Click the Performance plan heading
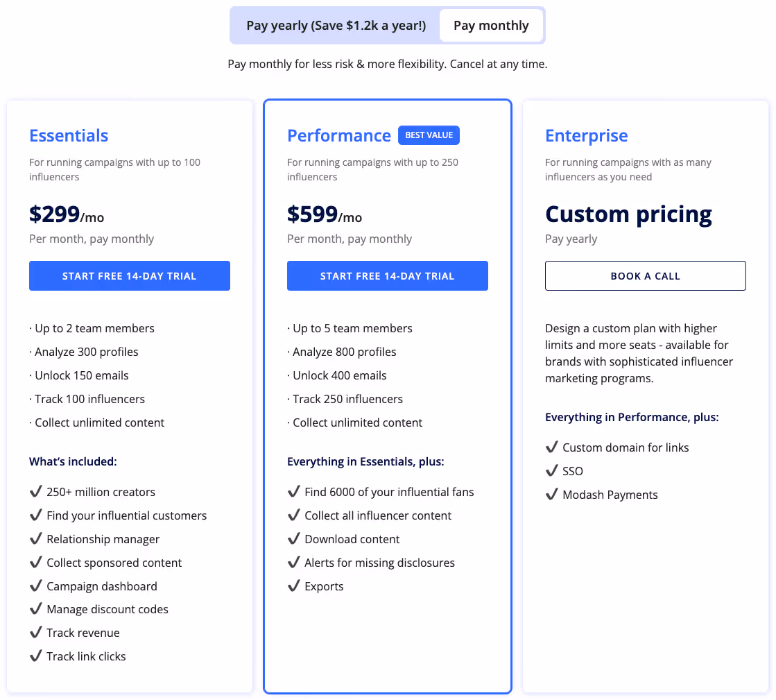Screen dimensions: 776x700 point(339,135)
